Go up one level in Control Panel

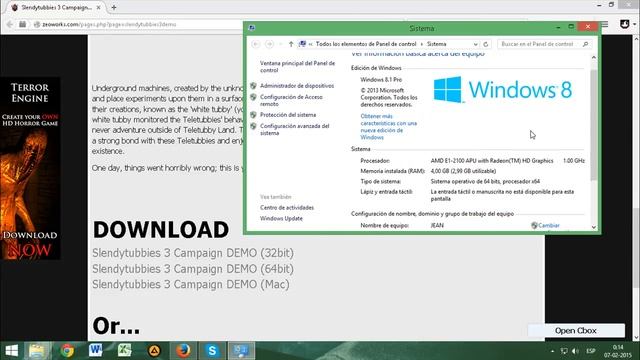[291, 44]
